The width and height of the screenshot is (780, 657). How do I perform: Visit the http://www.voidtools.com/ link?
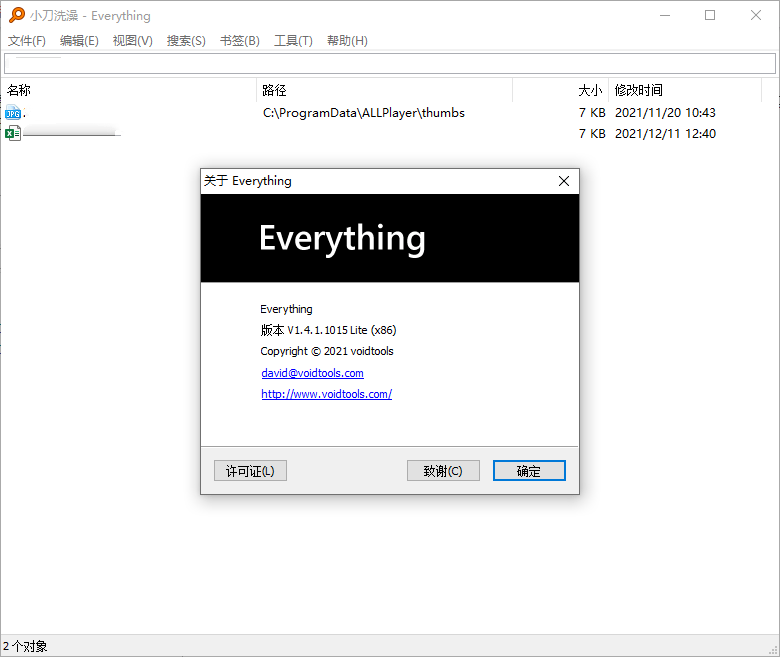[326, 394]
